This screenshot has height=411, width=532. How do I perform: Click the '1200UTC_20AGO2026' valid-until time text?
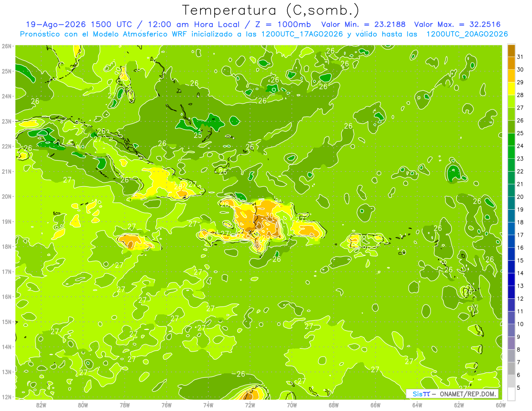pos(467,34)
